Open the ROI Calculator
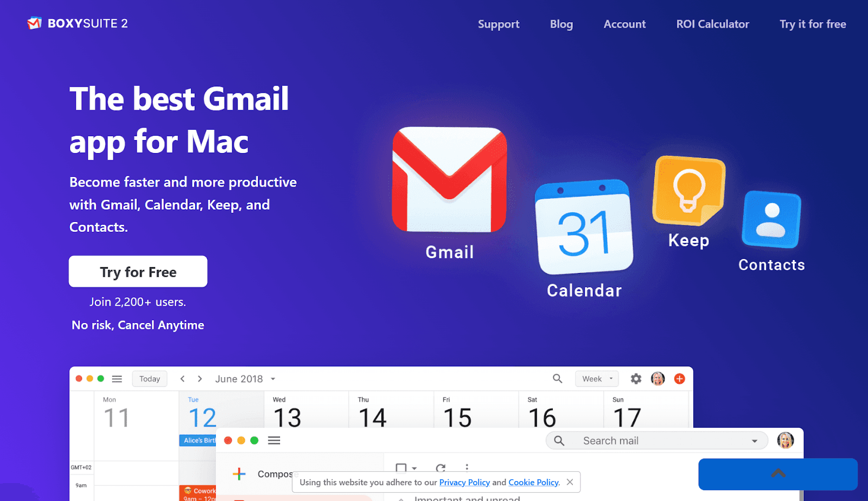 pyautogui.click(x=712, y=24)
